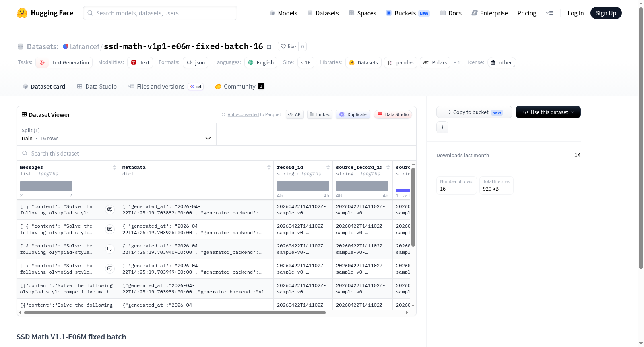Viewport: 644px width, 347px height.
Task: Focus the Search this dataset field
Action: click(217, 154)
